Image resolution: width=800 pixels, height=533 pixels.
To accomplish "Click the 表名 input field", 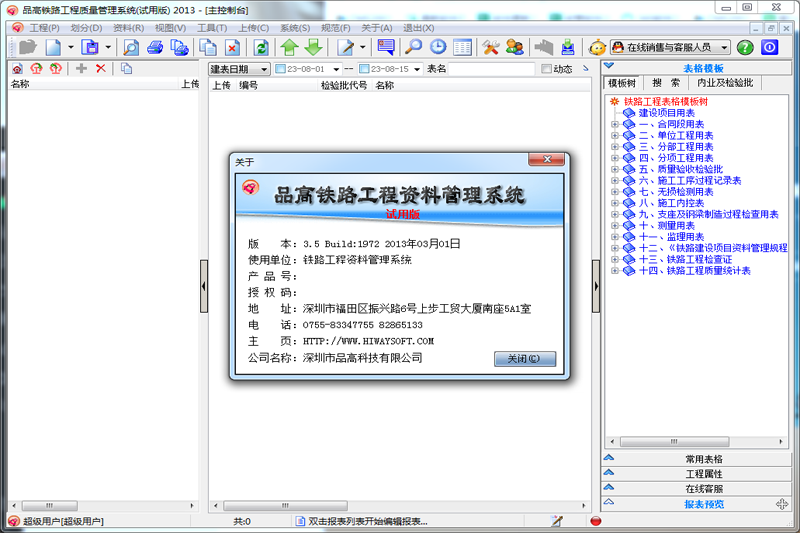I will coord(492,69).
